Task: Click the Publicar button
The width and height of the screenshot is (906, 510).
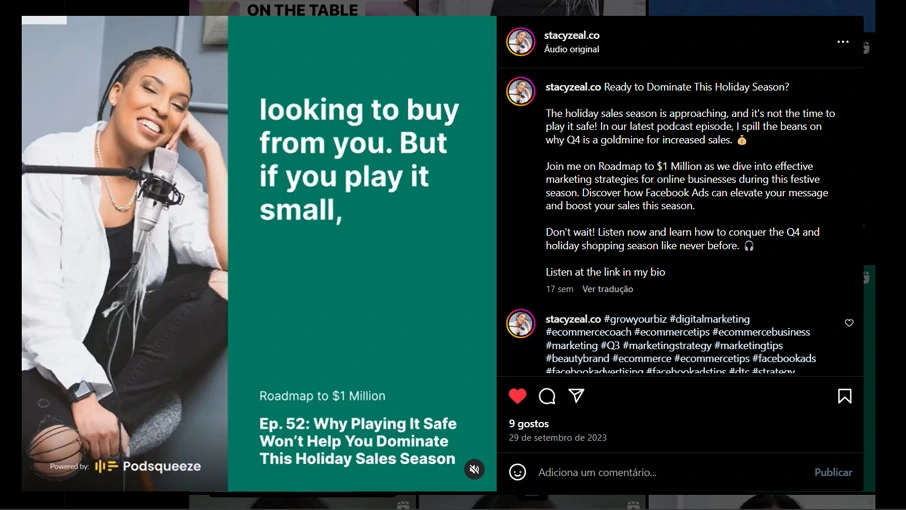Action: pyautogui.click(x=833, y=472)
